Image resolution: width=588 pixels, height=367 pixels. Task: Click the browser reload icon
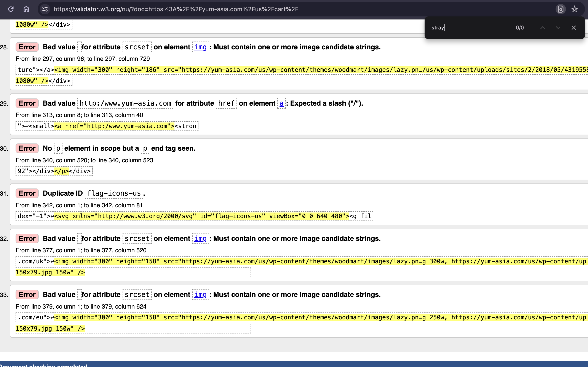[x=11, y=9]
